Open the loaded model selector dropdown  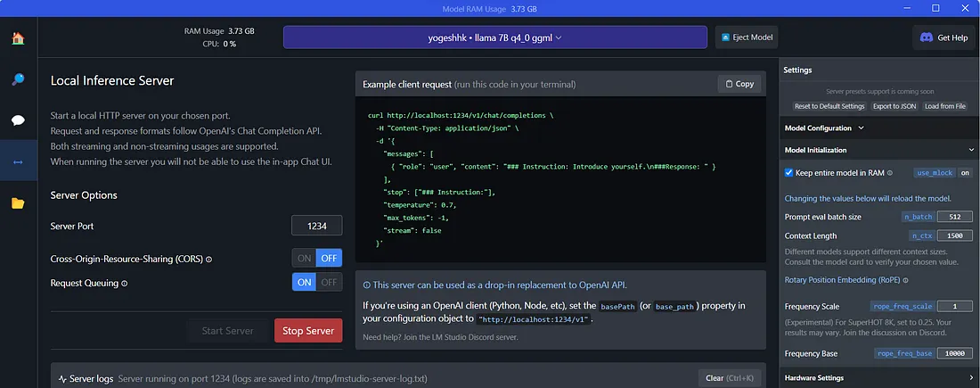point(495,37)
